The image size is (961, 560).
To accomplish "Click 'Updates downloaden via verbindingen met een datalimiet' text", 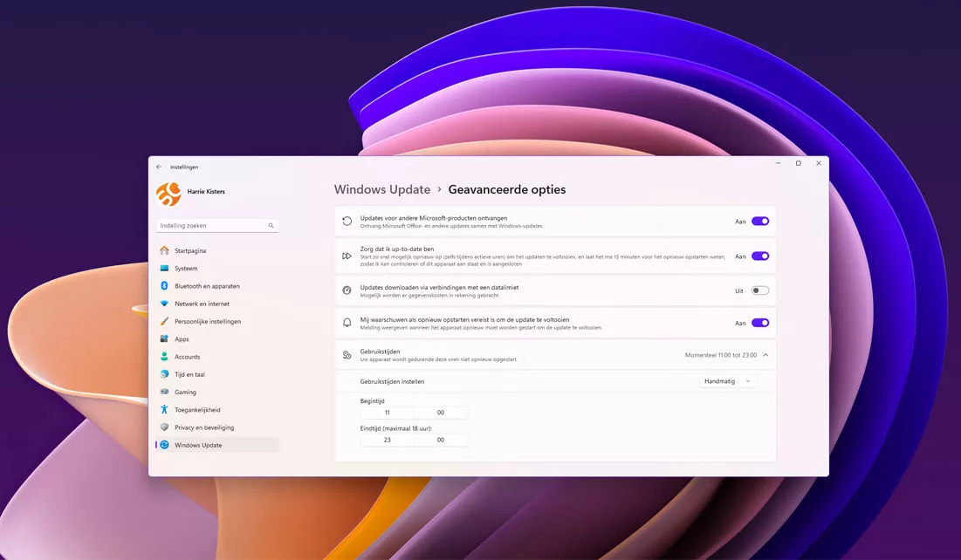I will tap(439, 287).
